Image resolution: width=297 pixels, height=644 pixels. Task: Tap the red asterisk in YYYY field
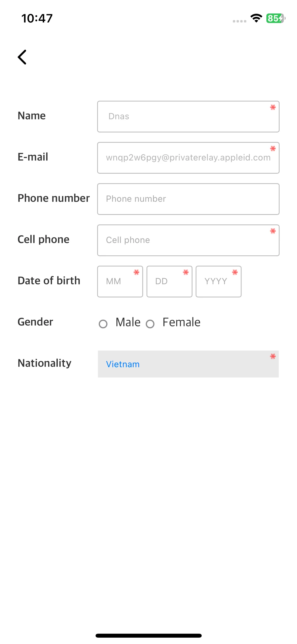click(x=235, y=272)
